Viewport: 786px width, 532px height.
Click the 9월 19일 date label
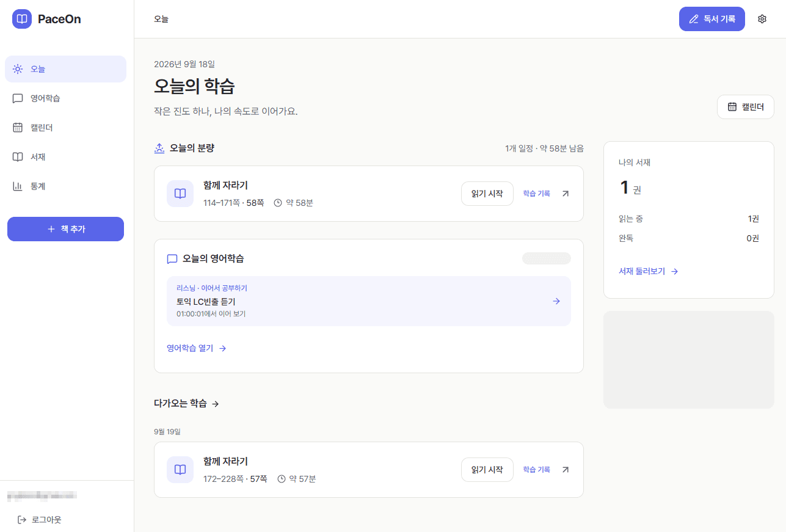[167, 431]
